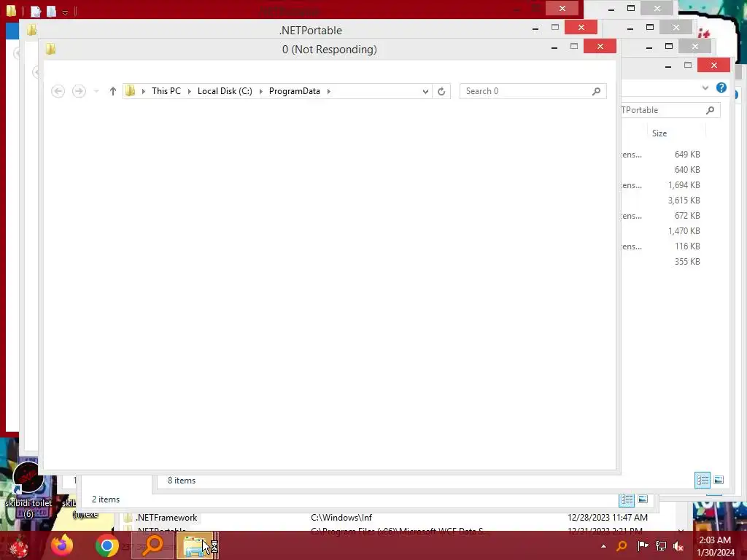Click the forward arrow in front window
The height and width of the screenshot is (560, 747).
(79, 91)
